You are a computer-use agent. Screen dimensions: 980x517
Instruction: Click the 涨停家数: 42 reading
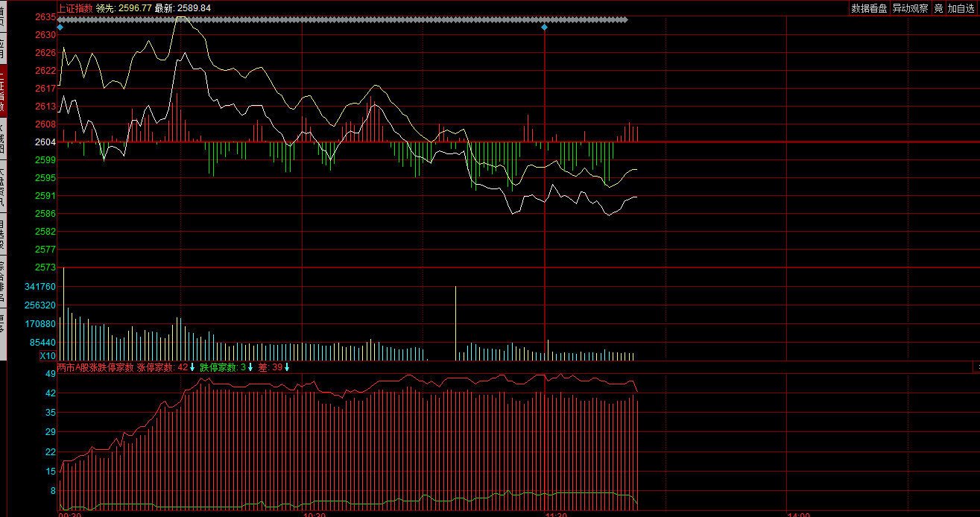tap(162, 367)
